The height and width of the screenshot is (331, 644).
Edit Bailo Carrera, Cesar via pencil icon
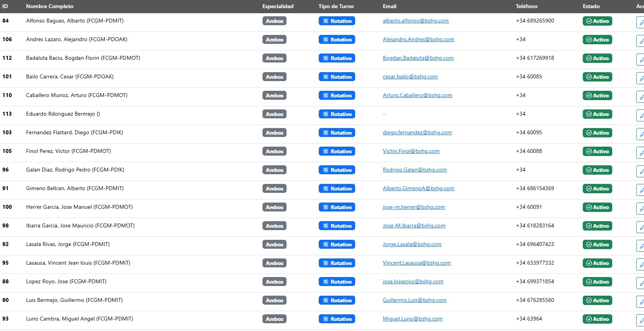tap(641, 78)
